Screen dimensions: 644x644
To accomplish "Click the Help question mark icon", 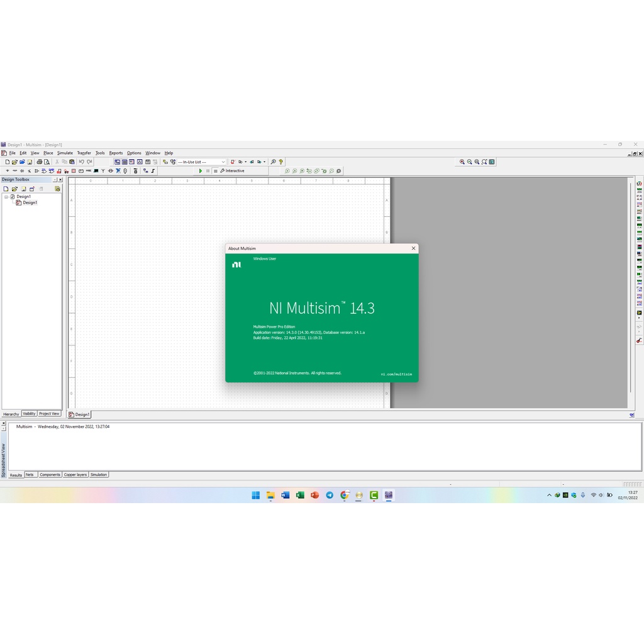I will (280, 162).
